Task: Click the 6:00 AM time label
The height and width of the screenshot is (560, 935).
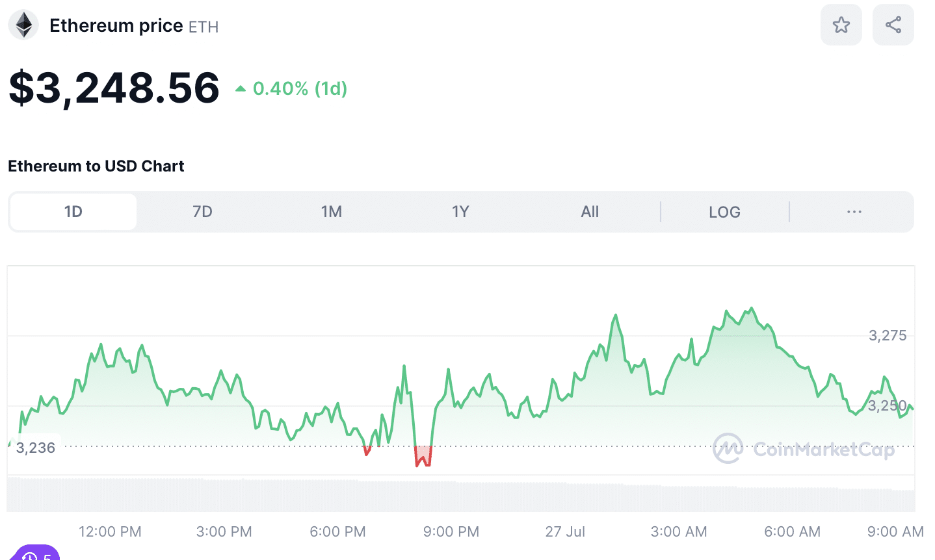Action: tap(793, 531)
